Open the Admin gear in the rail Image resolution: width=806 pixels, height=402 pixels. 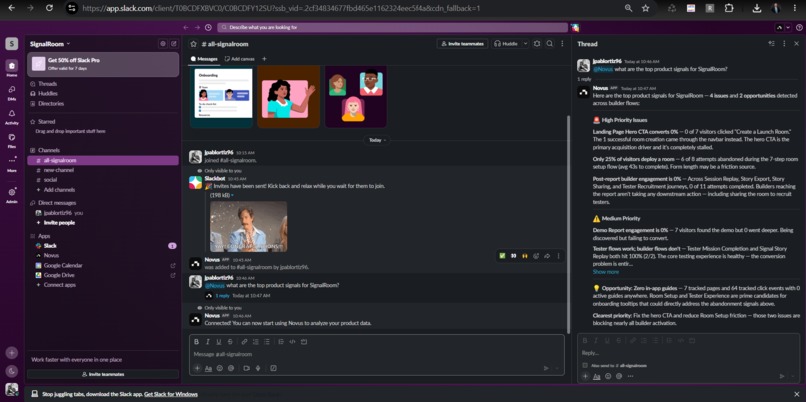pos(11,194)
